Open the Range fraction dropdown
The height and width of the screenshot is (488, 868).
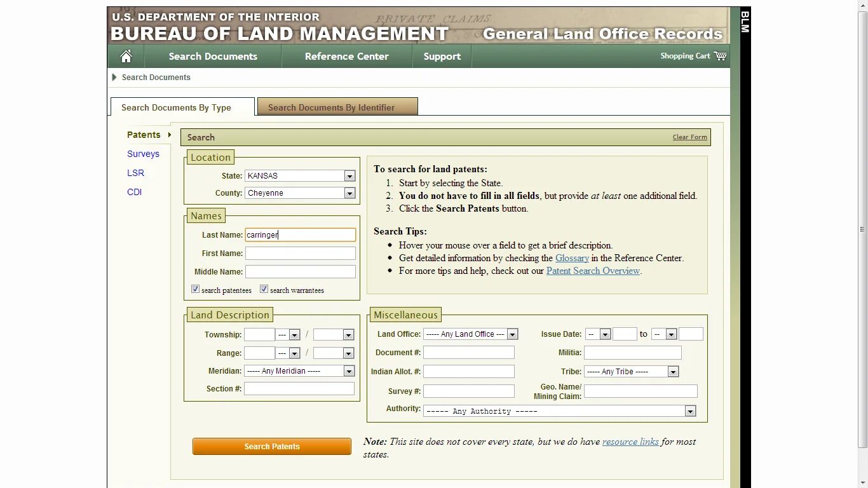point(334,353)
